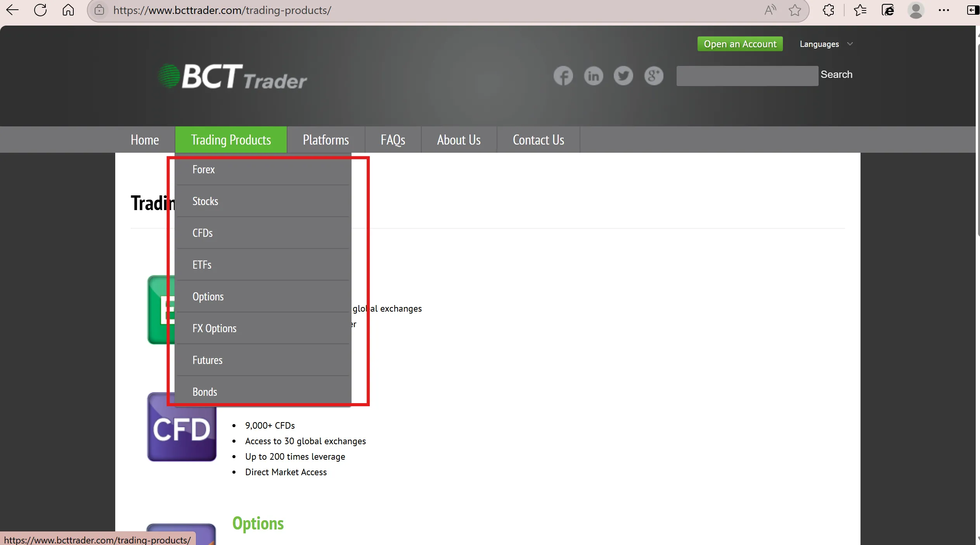Open the About Us navigation tab

[459, 140]
